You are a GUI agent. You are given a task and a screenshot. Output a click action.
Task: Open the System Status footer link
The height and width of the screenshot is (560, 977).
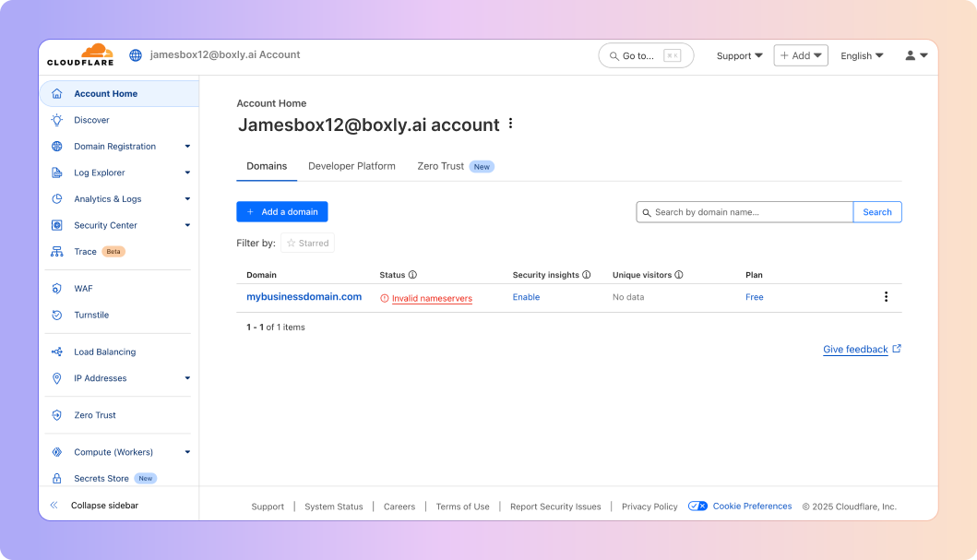[x=333, y=506]
